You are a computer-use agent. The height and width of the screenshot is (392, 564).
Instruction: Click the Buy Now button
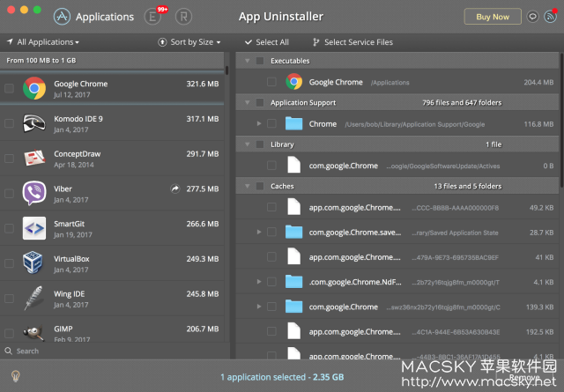pos(493,17)
